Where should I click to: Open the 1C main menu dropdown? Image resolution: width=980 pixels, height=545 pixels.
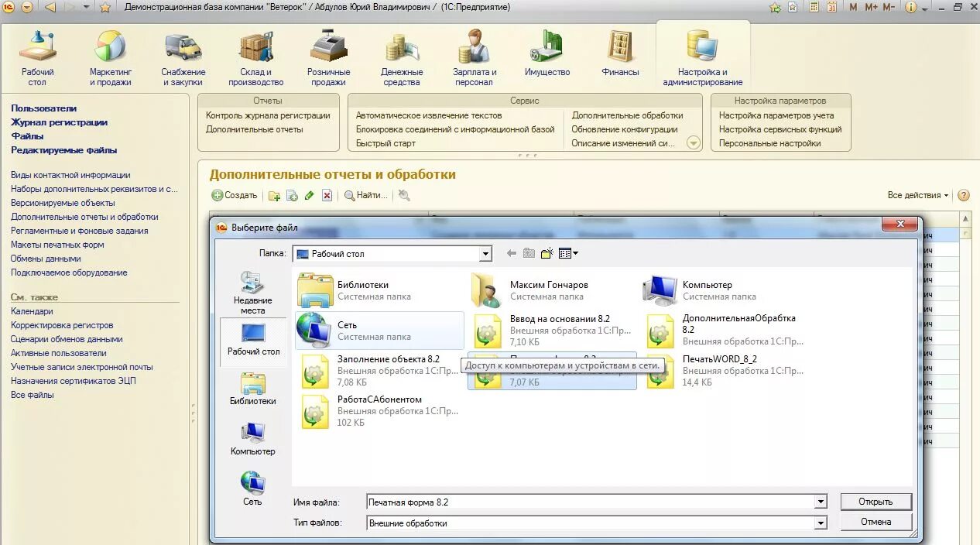tap(27, 8)
